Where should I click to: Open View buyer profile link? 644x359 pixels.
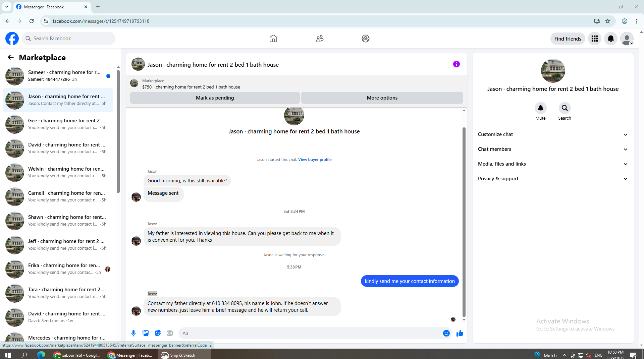click(315, 160)
